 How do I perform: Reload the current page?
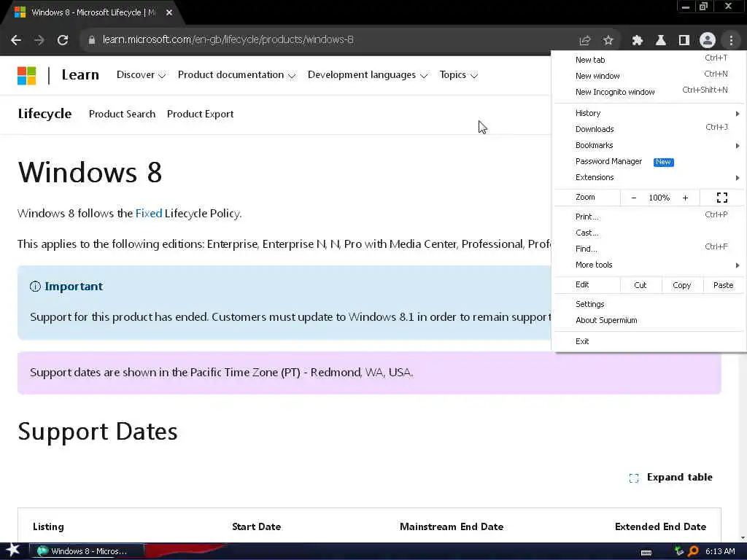pos(63,40)
